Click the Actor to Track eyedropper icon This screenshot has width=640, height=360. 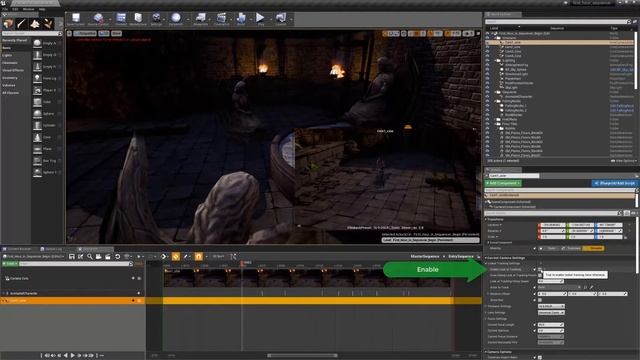click(591, 287)
